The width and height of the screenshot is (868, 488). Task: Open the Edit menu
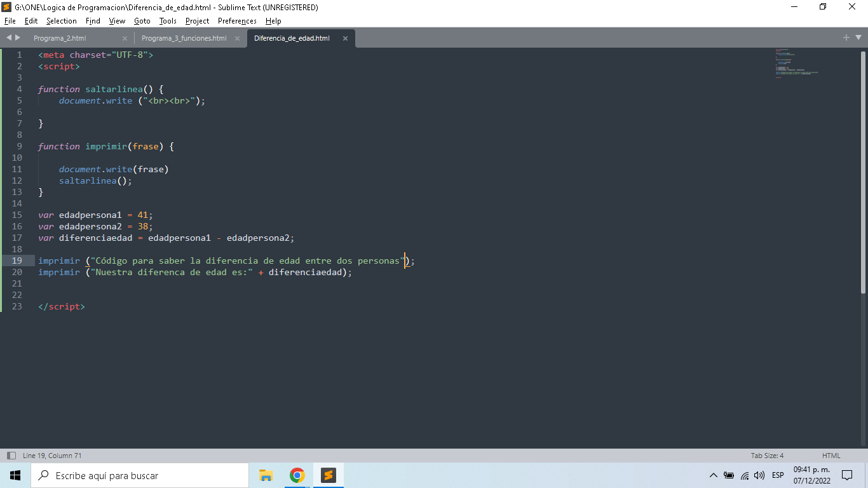31,21
